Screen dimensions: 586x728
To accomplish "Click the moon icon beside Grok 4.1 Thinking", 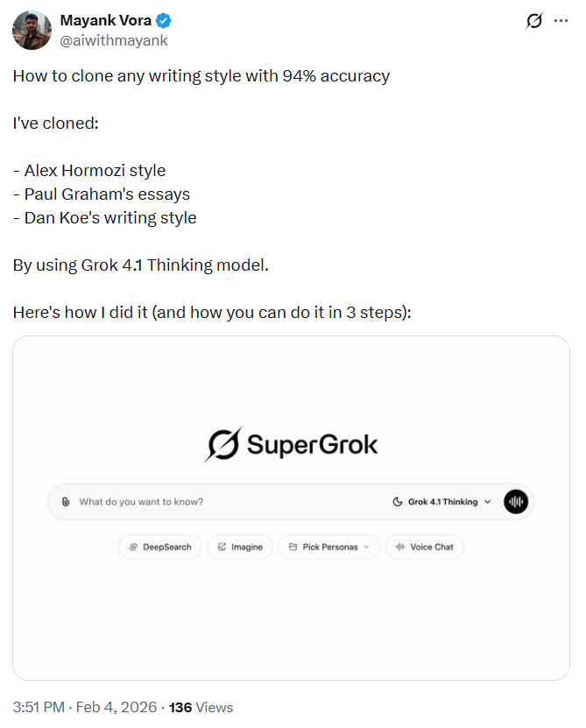I will pos(398,502).
